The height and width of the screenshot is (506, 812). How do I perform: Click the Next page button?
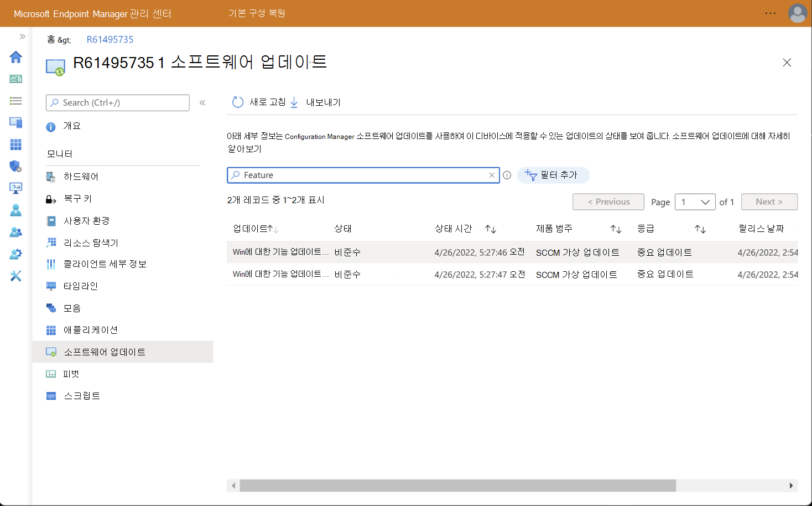tap(769, 202)
